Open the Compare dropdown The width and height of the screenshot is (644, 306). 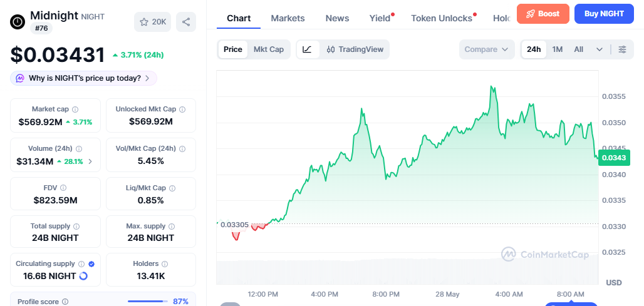click(x=487, y=49)
